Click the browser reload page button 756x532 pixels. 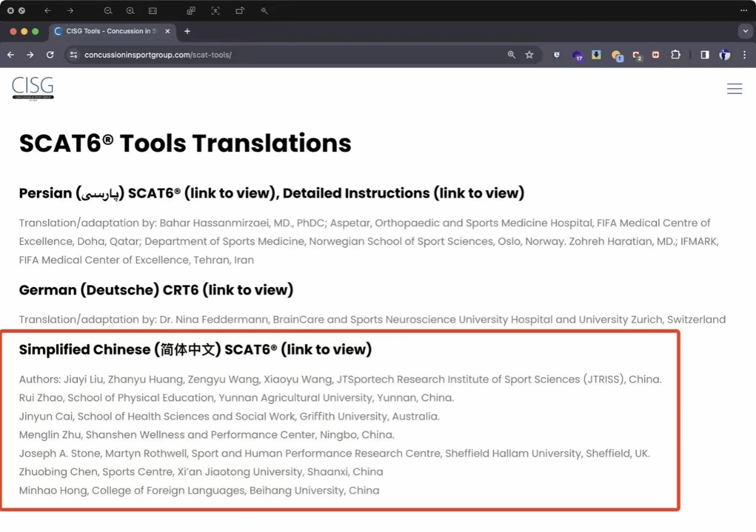point(50,55)
